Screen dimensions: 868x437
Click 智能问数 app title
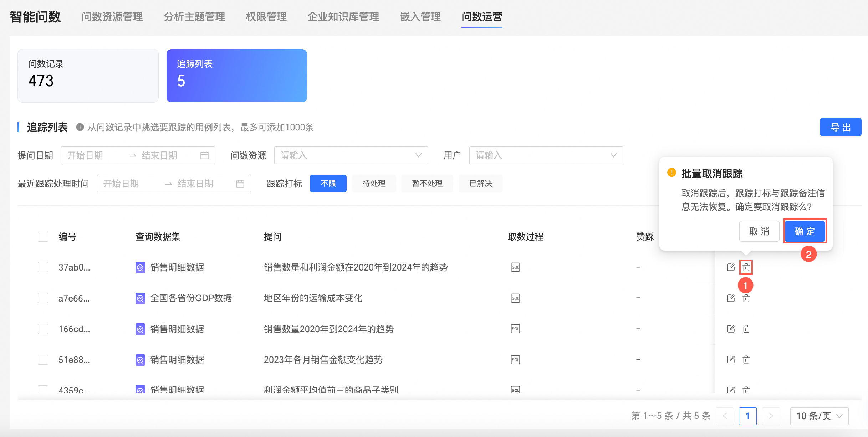click(x=35, y=17)
